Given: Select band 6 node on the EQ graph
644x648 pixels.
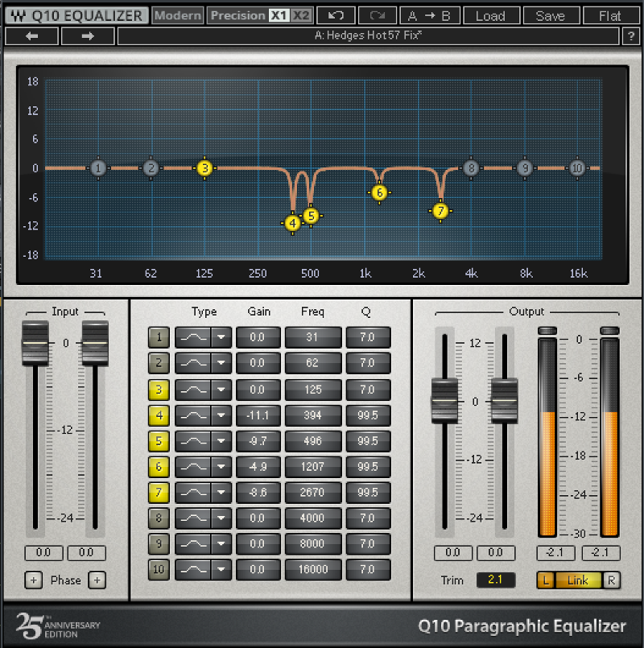Looking at the screenshot, I should coord(379,192).
